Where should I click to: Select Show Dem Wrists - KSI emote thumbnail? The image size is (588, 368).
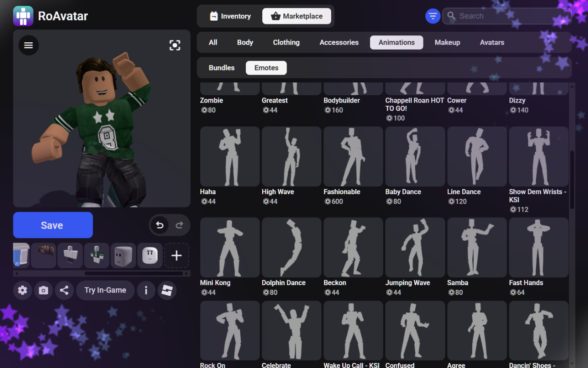coord(539,156)
